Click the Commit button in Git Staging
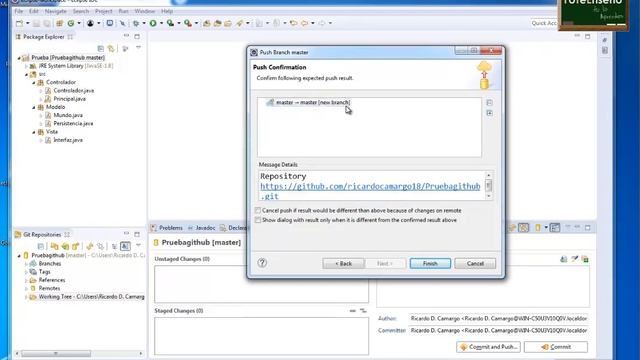 click(x=556, y=347)
